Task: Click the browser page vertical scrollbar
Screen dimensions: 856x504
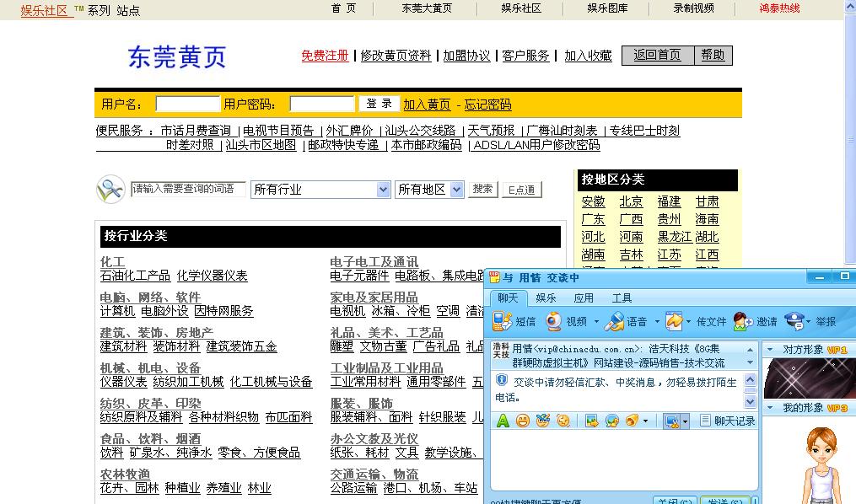Action: coord(850,139)
